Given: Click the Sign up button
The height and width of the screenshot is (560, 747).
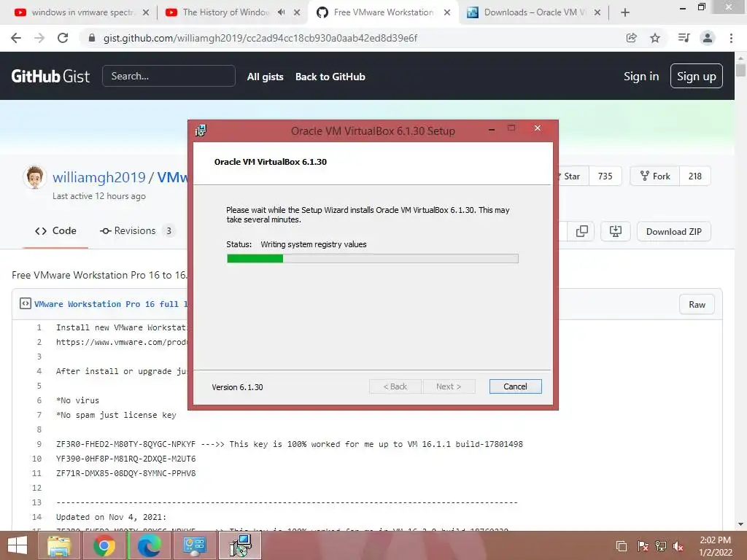Looking at the screenshot, I should (696, 76).
